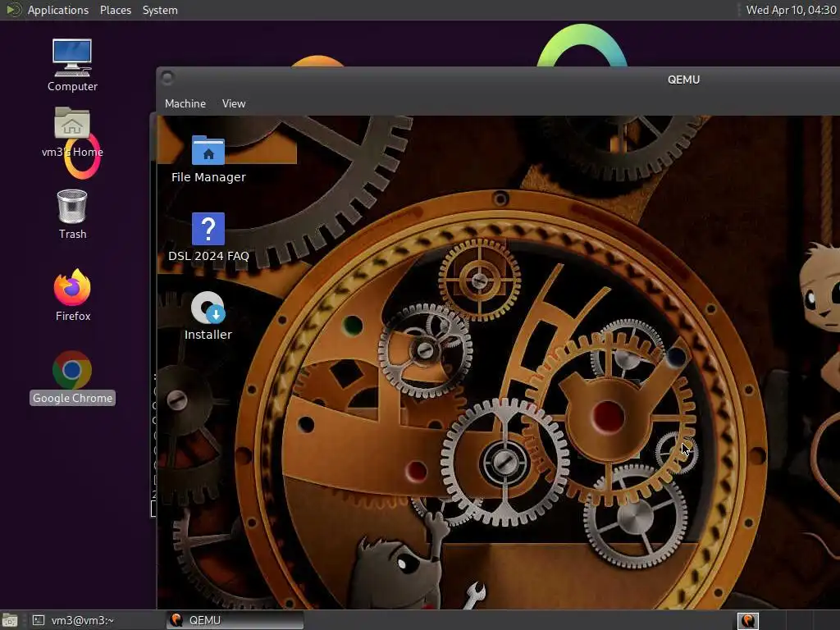840x630 pixels.
Task: Click the show desktop icon in bottom panel
Action: [x=10, y=620]
